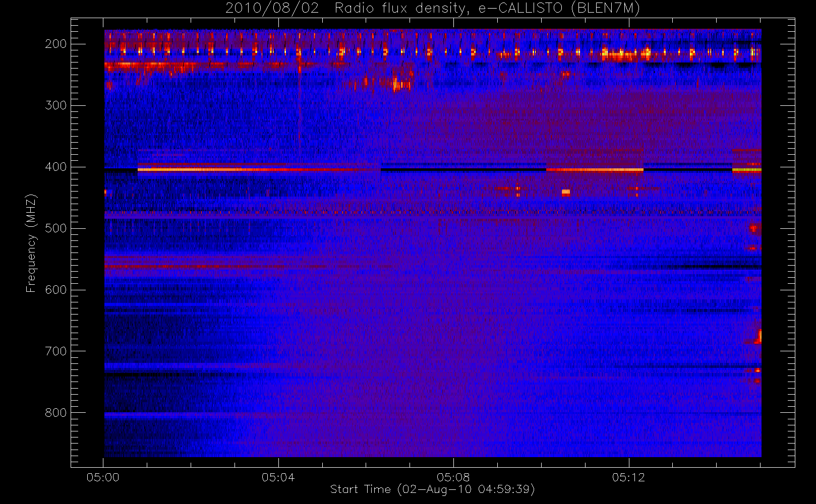
Task: Click the 05:00 time tick label
Action: point(103,477)
